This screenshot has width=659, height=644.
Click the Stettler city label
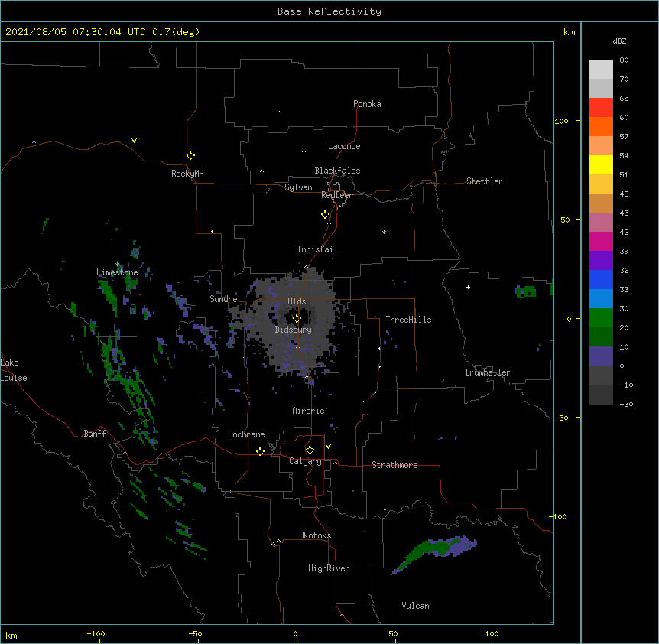click(485, 181)
